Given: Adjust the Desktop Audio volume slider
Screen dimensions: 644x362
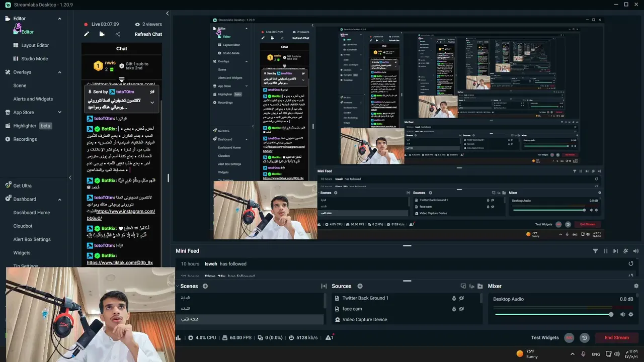Looking at the screenshot, I should point(553,314).
